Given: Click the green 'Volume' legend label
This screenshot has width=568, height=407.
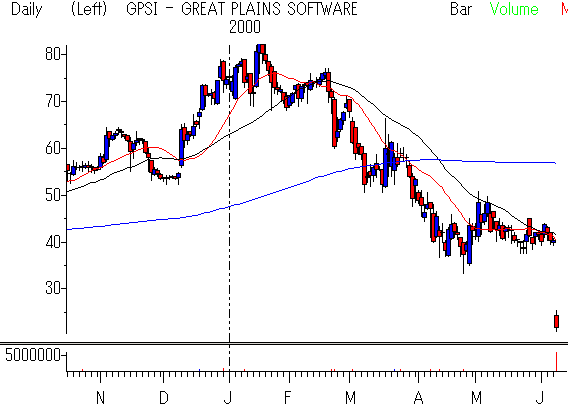Looking at the screenshot, I should [514, 9].
